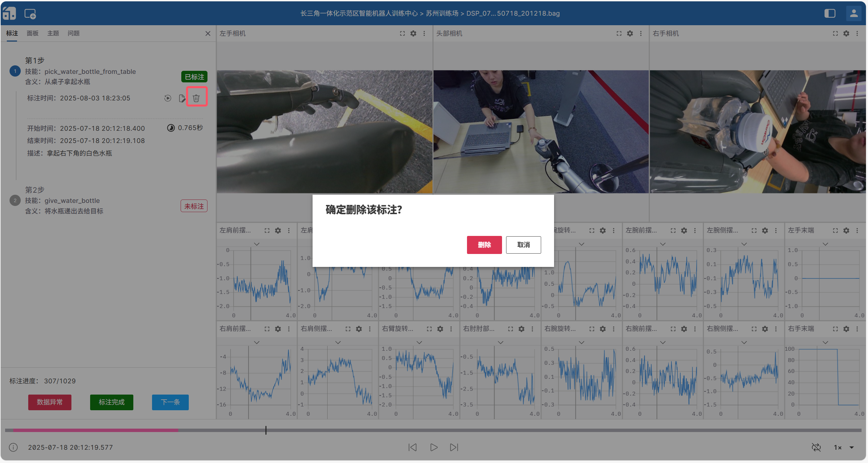
Task: Toggle the loop playback icon
Action: (816, 447)
